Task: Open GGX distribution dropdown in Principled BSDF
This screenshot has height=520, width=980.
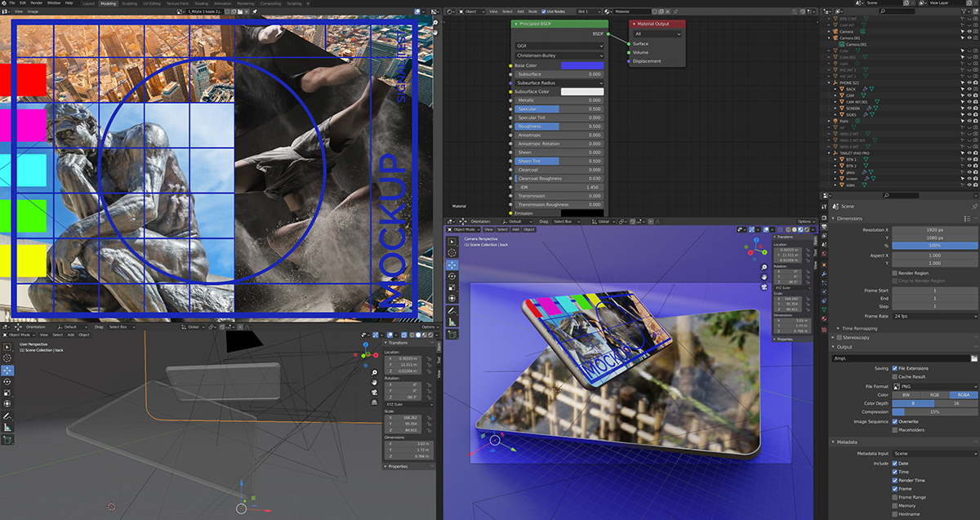Action: click(x=559, y=47)
